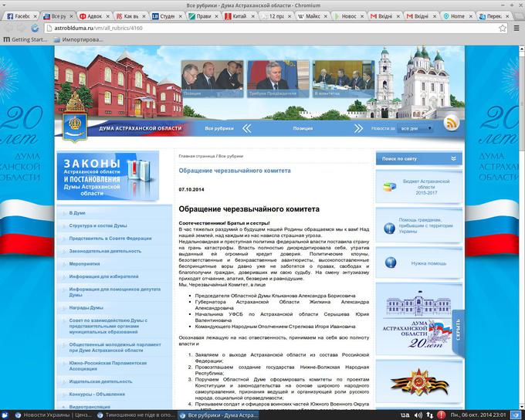
Task: Open 'Законодательная деятельность' in sidebar
Action: (x=105, y=251)
